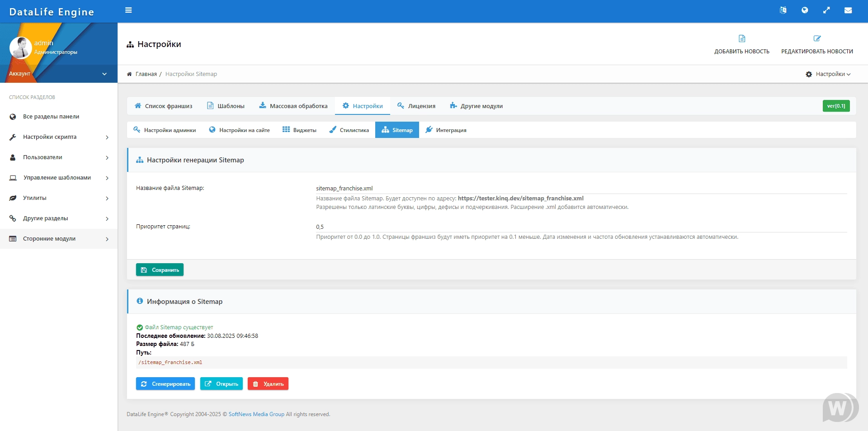Click the red Delete sitemap button
The image size is (868, 431).
tap(268, 384)
